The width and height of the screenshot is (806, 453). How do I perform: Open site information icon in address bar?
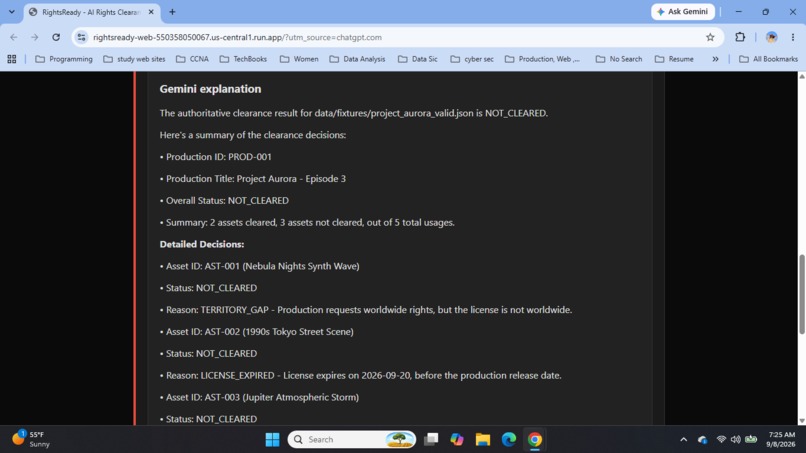coord(81,37)
